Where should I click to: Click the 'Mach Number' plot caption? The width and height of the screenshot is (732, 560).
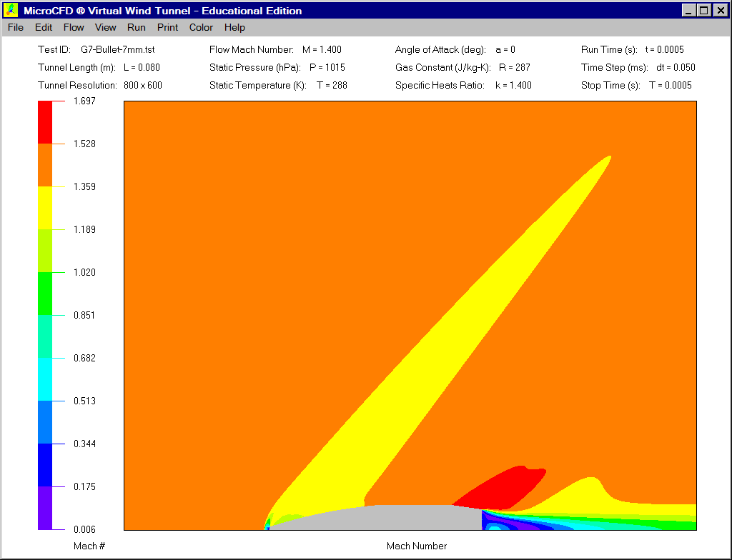(x=417, y=546)
